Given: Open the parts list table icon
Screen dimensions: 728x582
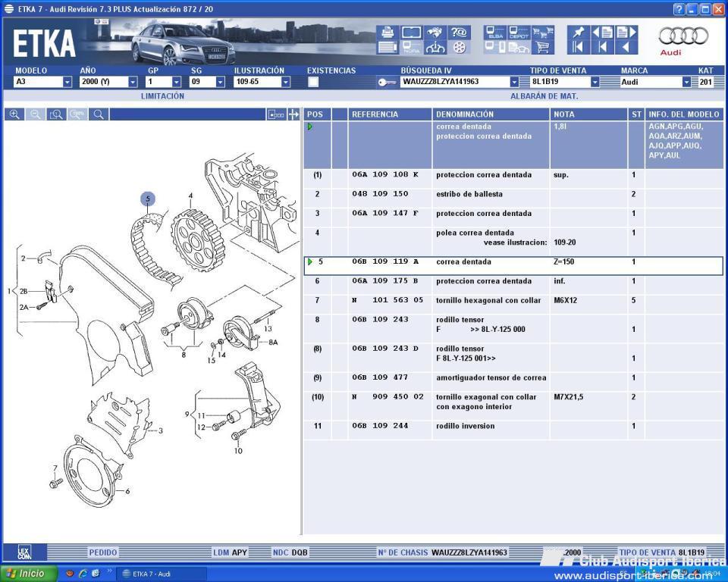Looking at the screenshot, I should pyautogui.click(x=388, y=47).
